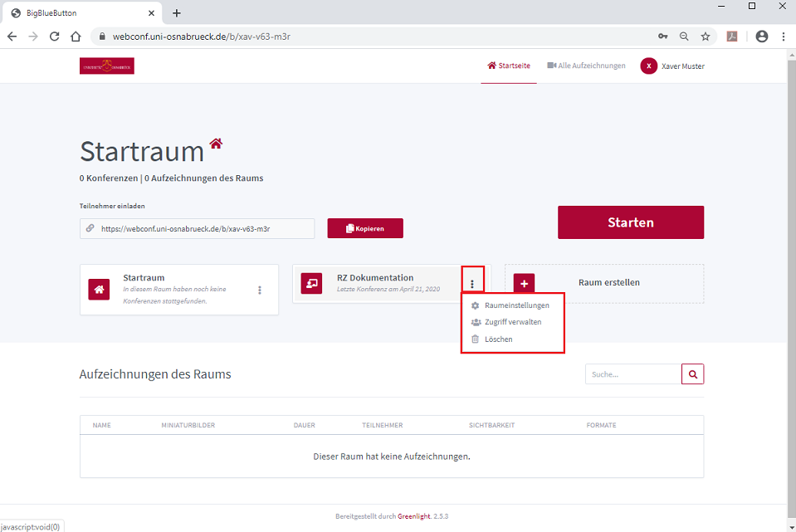Image resolution: width=796 pixels, height=532 pixels.
Task: Click the page scrollbar down arrow
Action: pos(791,526)
